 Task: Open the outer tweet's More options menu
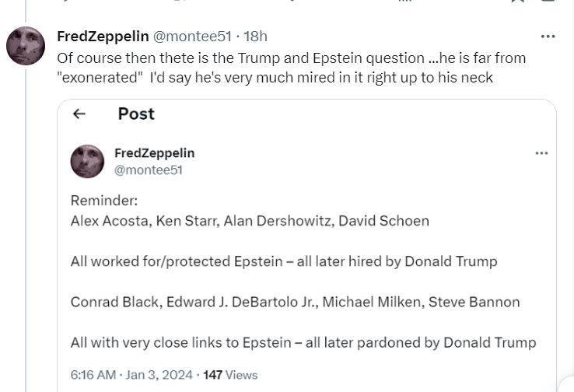(548, 37)
